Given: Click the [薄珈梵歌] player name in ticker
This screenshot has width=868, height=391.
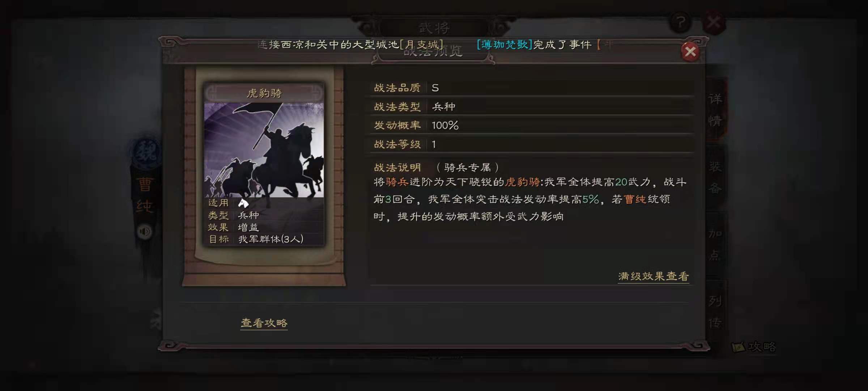Looking at the screenshot, I should pyautogui.click(x=504, y=45).
